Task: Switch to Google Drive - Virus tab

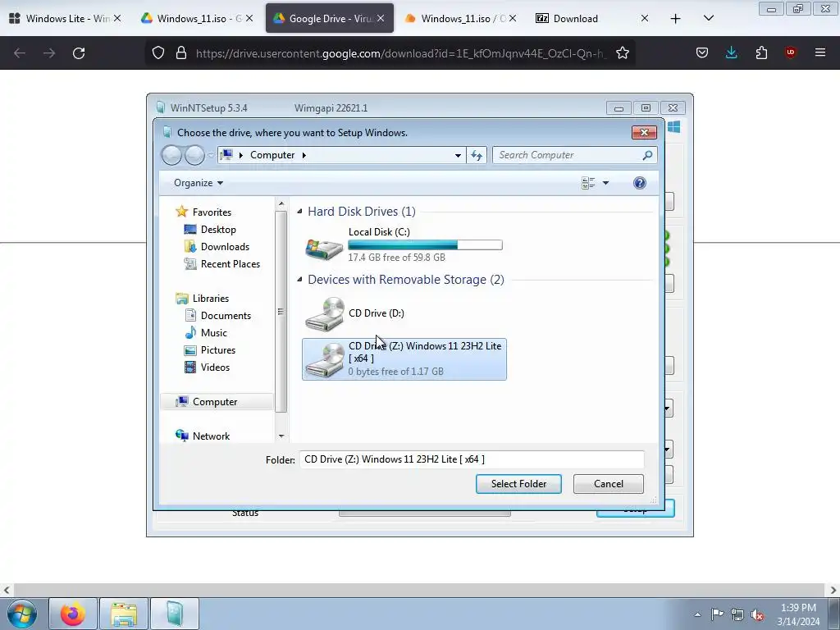Action: coord(330,18)
